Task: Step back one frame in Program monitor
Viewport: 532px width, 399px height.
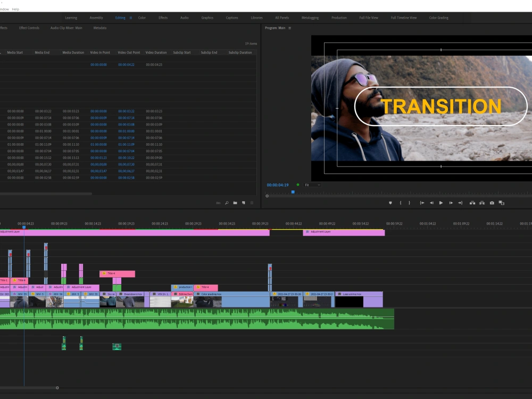Action: coord(431,203)
